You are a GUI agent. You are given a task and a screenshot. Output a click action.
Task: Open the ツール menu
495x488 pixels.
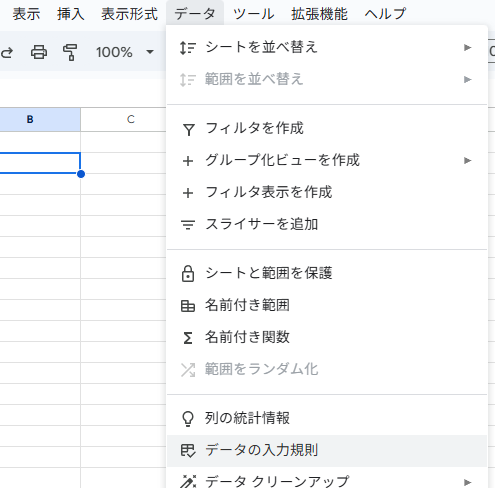click(x=253, y=14)
